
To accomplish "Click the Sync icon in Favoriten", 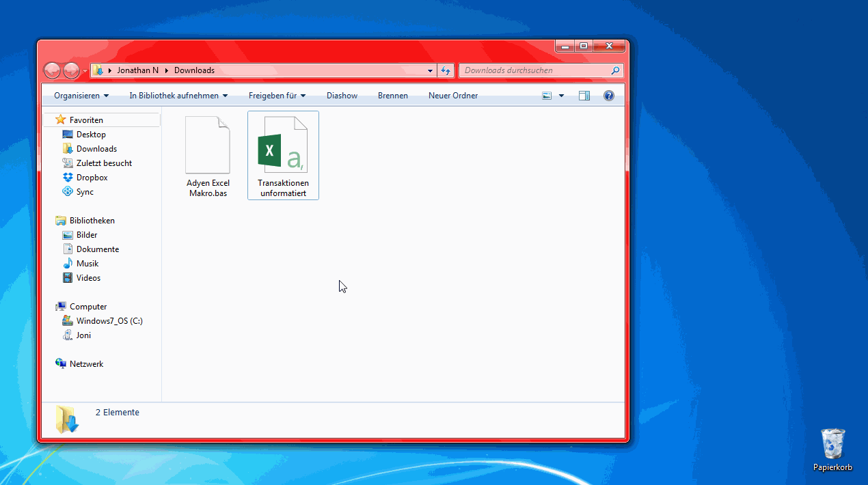I will [68, 192].
